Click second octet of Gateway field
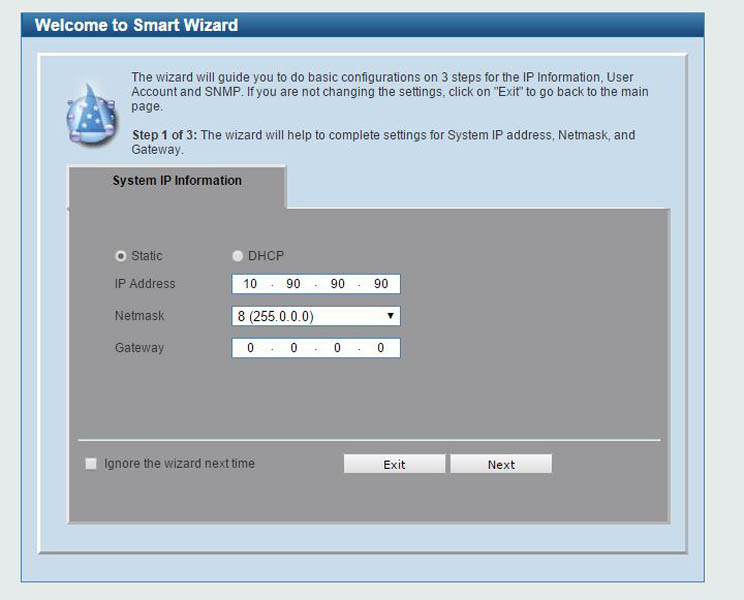Screen dimensions: 744x600 tap(293, 348)
